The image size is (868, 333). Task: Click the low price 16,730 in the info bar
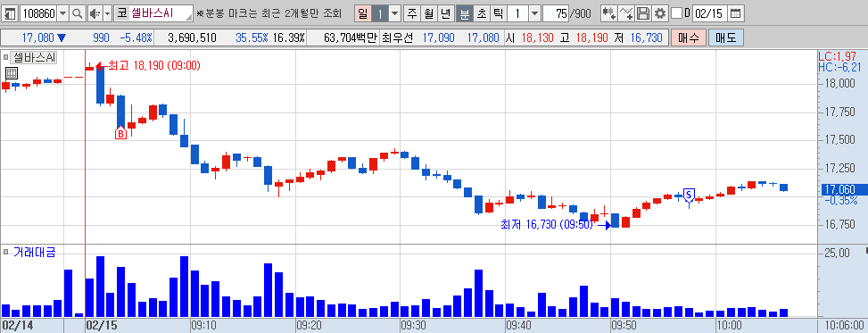[x=646, y=37]
